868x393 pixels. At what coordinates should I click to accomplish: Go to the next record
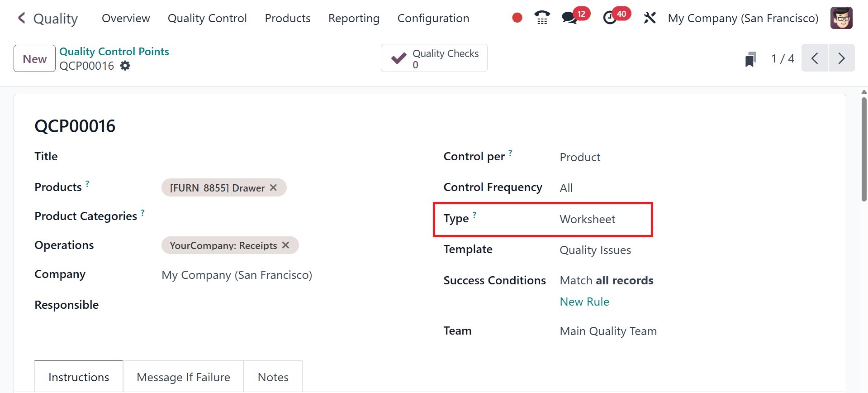[x=841, y=58]
